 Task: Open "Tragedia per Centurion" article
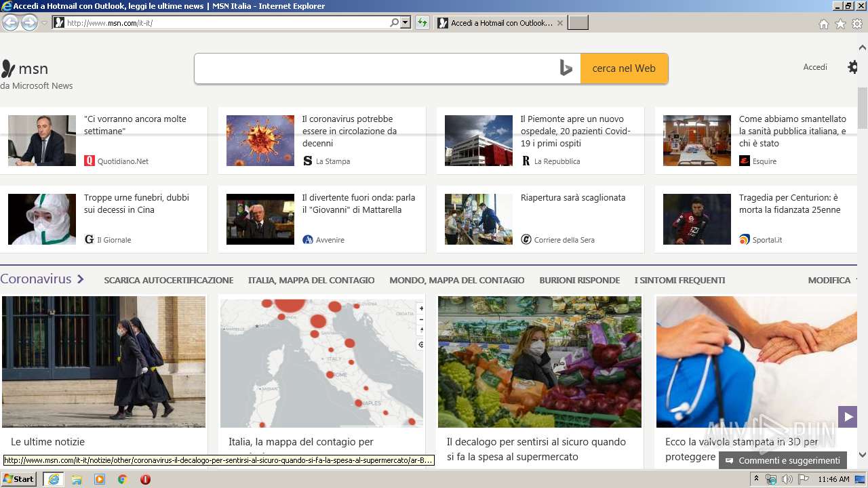click(790, 203)
